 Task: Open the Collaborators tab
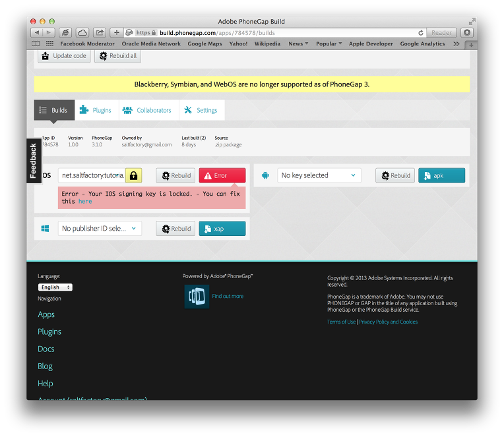(x=149, y=110)
